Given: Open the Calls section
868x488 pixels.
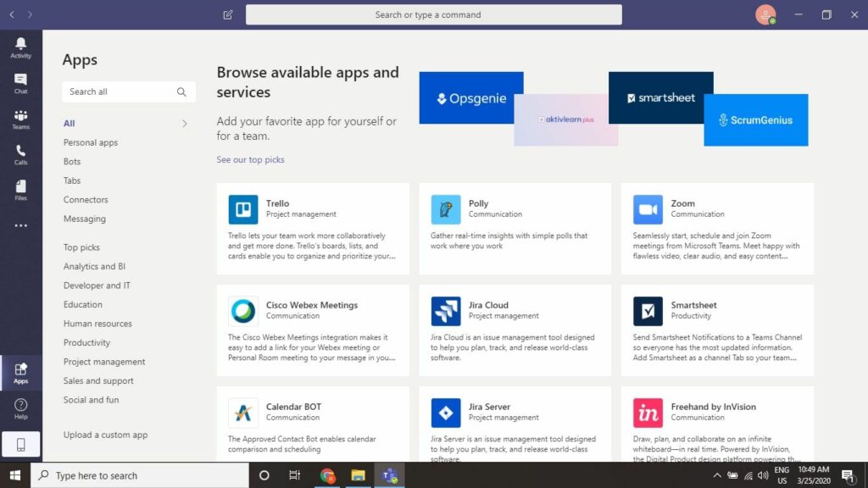Looking at the screenshot, I should [x=20, y=155].
